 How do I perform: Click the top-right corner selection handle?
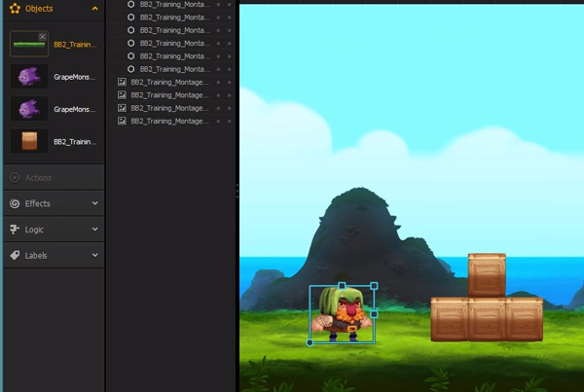click(x=375, y=286)
